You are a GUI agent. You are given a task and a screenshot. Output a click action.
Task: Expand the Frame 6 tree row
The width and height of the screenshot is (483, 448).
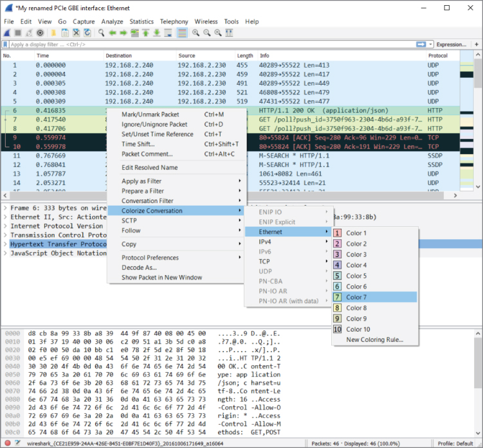click(x=6, y=208)
